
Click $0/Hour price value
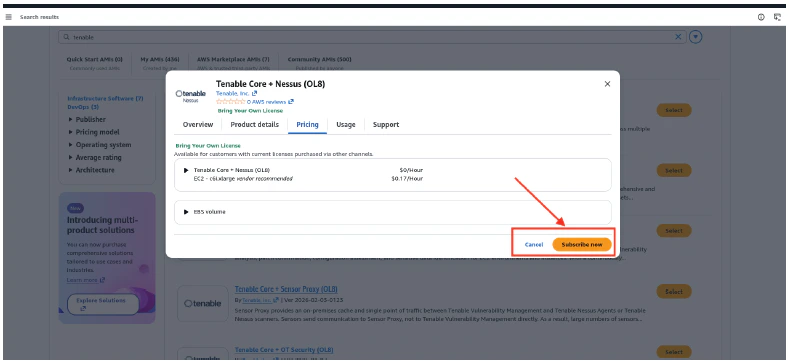pyautogui.click(x=411, y=170)
